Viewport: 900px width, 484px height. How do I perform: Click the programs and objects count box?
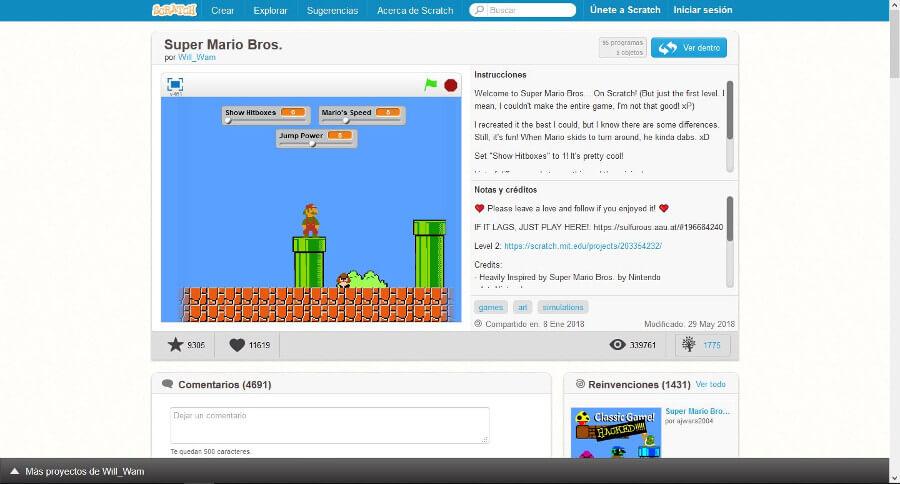point(623,48)
